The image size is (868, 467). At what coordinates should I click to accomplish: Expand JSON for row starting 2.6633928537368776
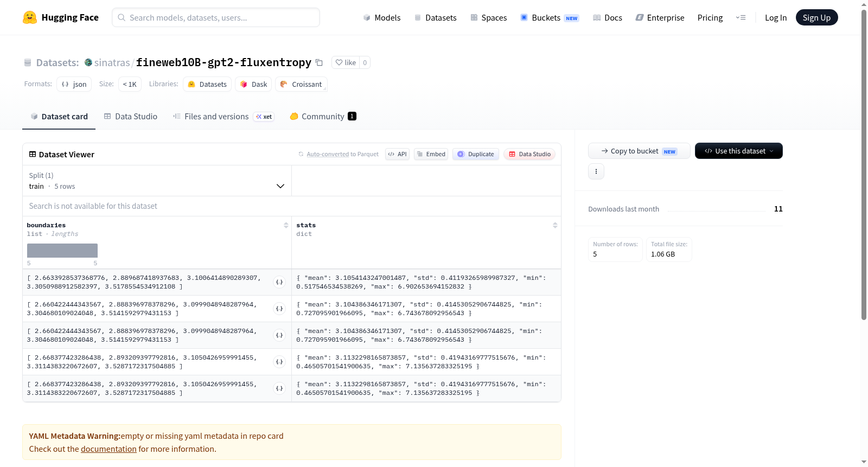click(279, 282)
